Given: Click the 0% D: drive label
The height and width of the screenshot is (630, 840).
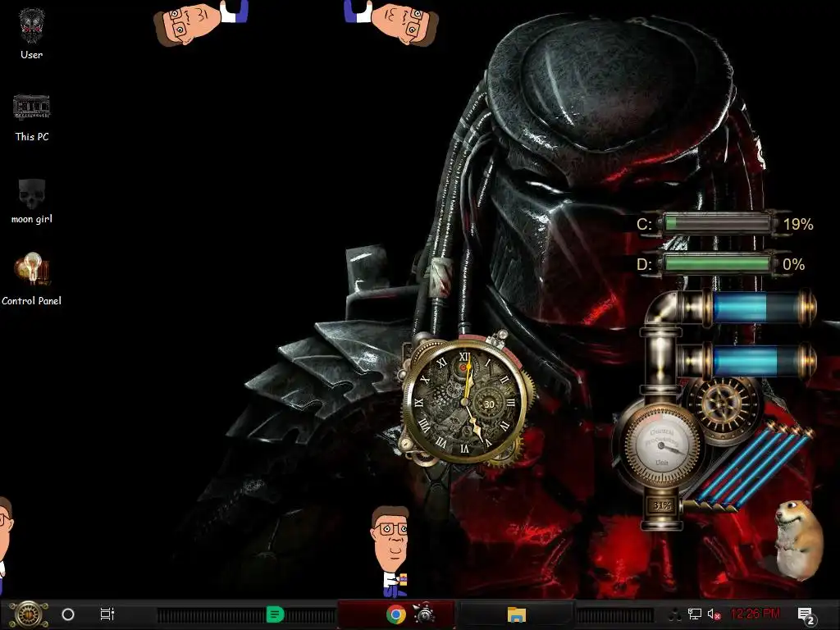Looking at the screenshot, I should [793, 264].
